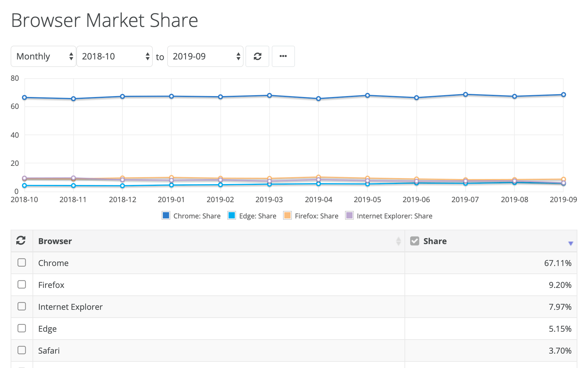The image size is (588, 368).
Task: Check the Firefox row checkbox
Action: [x=22, y=284]
